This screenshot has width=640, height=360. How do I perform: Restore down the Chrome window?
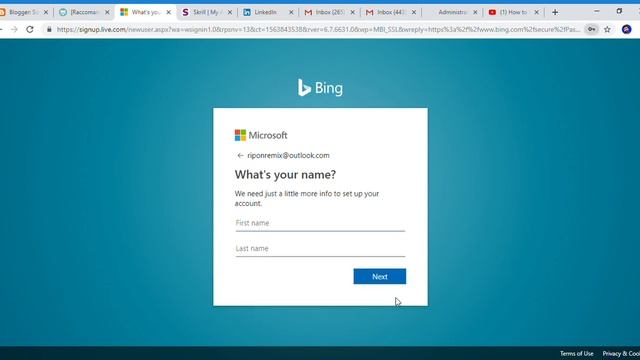[619, 11]
